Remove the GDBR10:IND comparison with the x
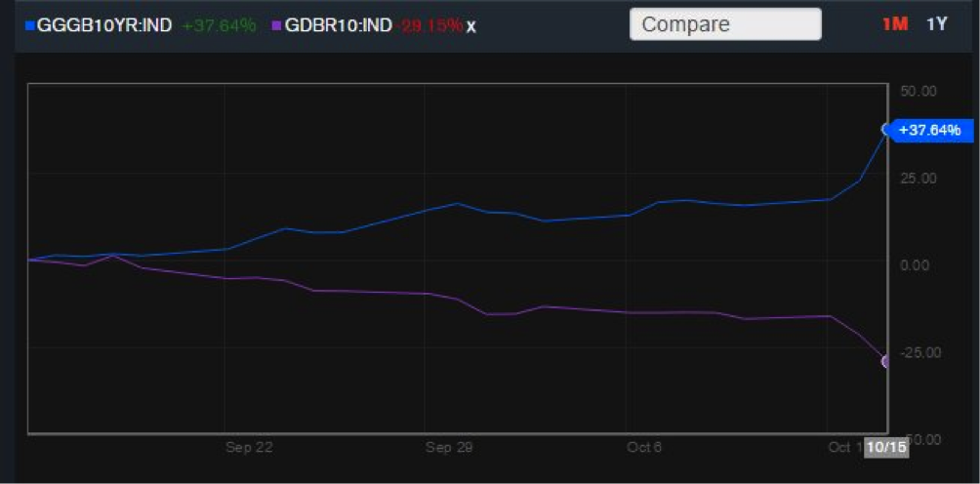 471,26
